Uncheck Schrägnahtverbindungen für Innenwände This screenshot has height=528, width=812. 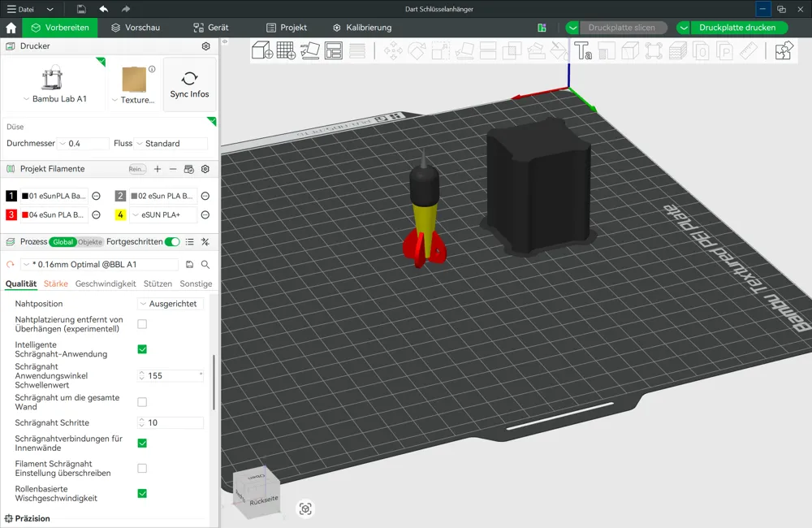(x=142, y=443)
